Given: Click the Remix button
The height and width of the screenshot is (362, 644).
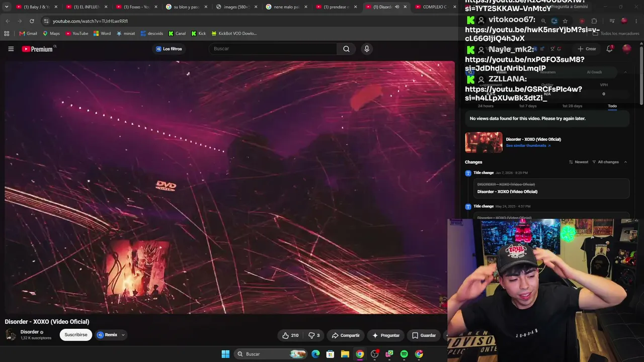Looking at the screenshot, I should click(107, 335).
